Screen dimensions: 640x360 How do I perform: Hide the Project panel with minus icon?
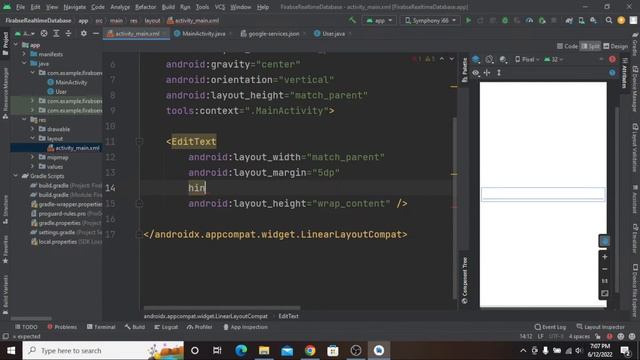pos(96,33)
